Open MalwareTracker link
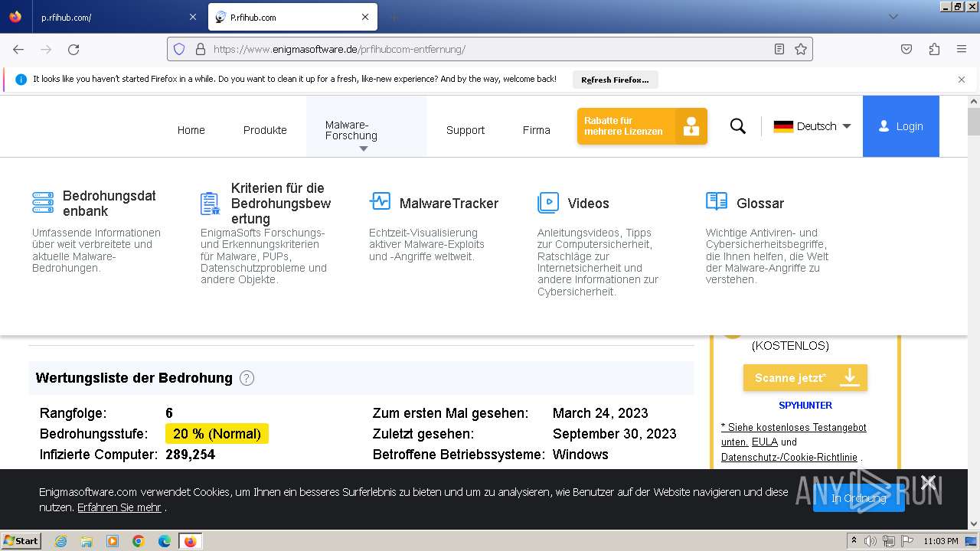Image resolution: width=980 pixels, height=551 pixels. 449,204
